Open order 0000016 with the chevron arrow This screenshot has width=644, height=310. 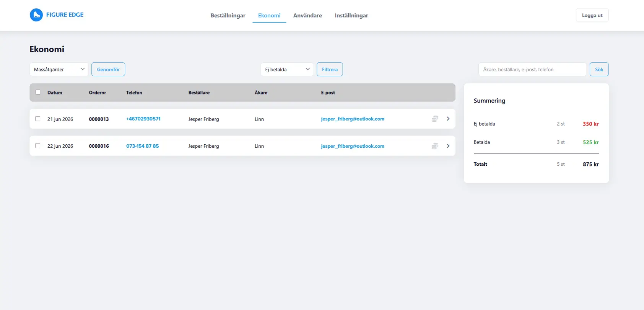click(448, 146)
